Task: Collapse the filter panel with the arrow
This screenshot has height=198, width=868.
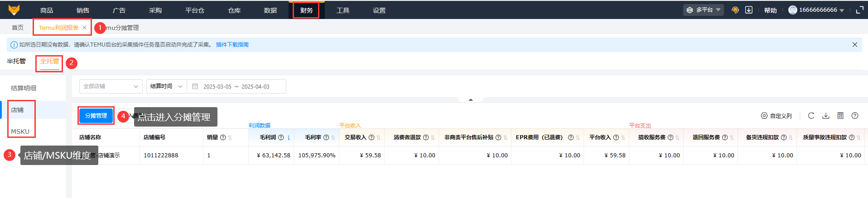Action: point(471,99)
